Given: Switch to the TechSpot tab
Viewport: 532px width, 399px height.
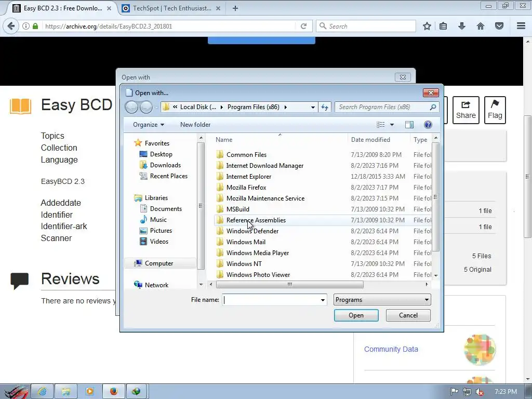Looking at the screenshot, I should (171, 8).
